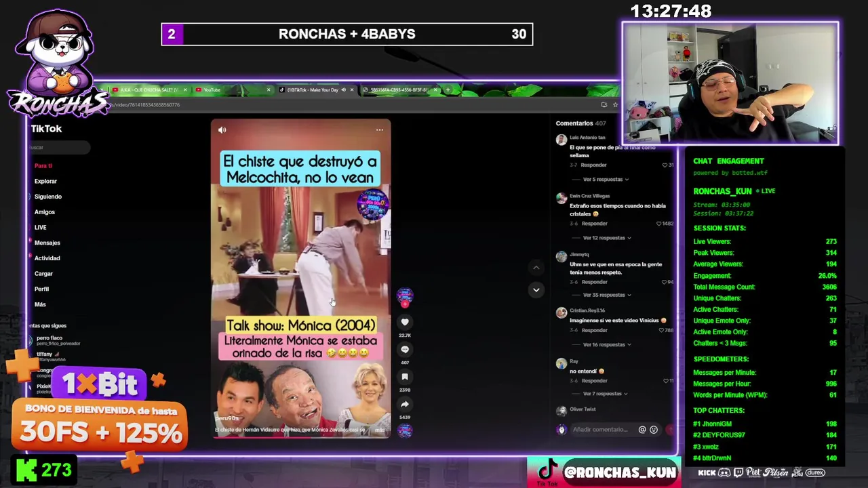Save the video with the bookmark icon

coord(405,377)
